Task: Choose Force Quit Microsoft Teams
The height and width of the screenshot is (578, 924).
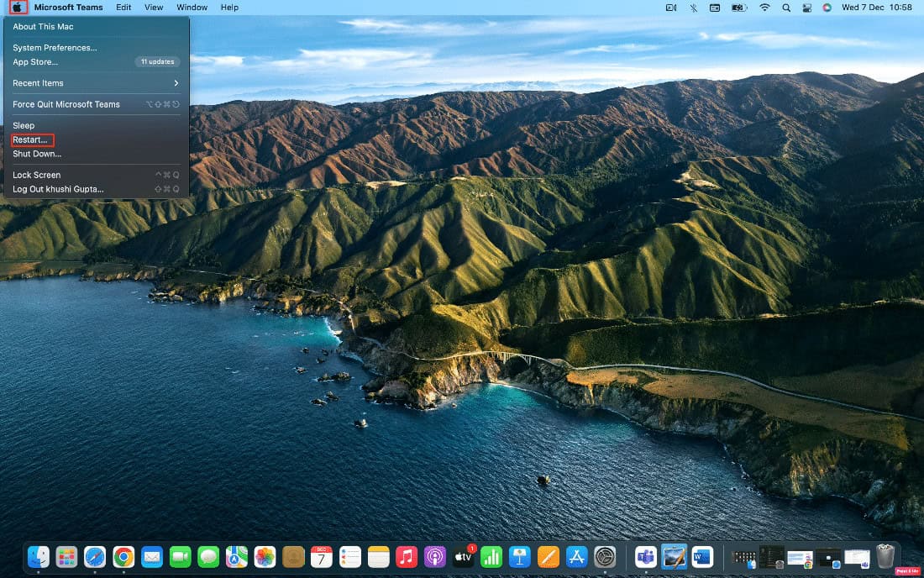Action: 66,103
